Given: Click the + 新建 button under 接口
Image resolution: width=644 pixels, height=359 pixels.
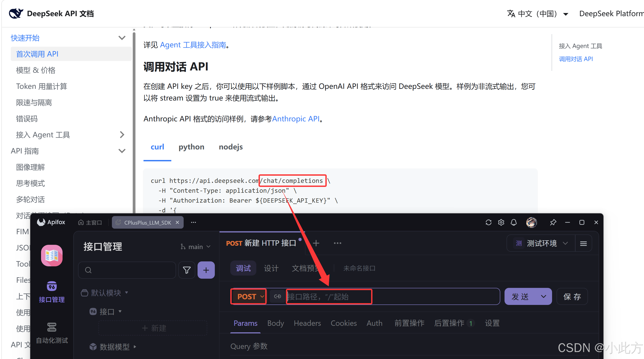Looking at the screenshot, I should pos(153,328).
